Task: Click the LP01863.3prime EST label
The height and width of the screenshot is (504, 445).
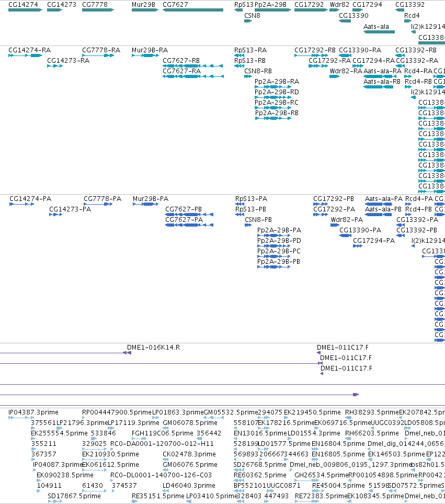Action: point(178,412)
